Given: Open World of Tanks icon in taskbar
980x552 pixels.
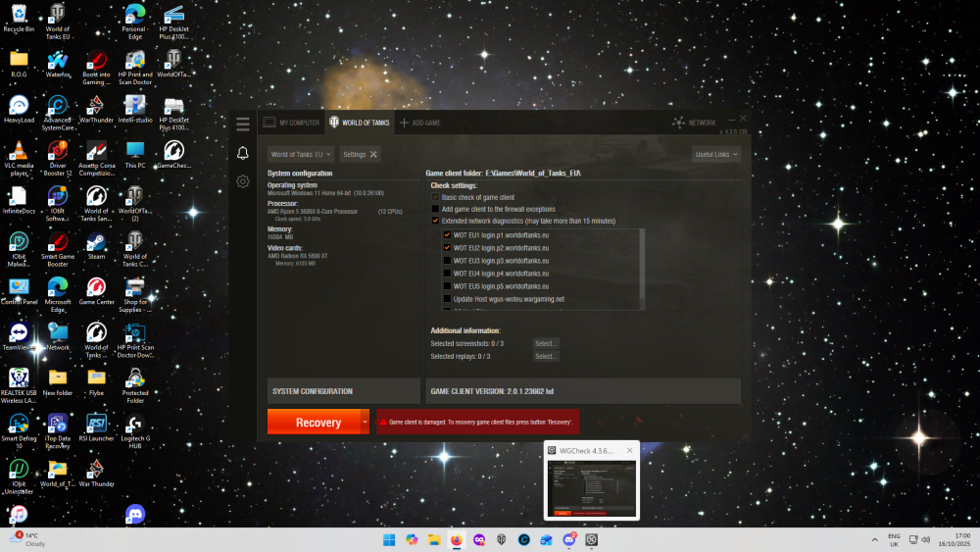Looking at the screenshot, I should pyautogui.click(x=501, y=539).
